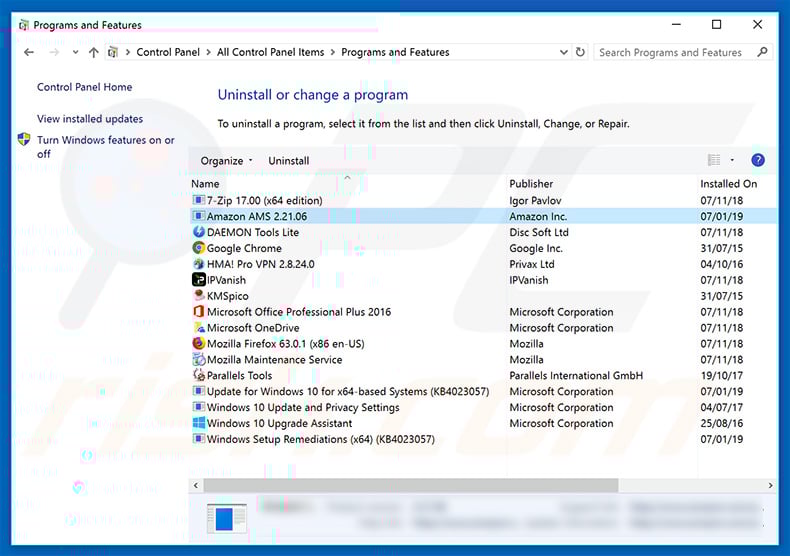
Task: Click publisher Privax Ltd
Action: pyautogui.click(x=532, y=264)
